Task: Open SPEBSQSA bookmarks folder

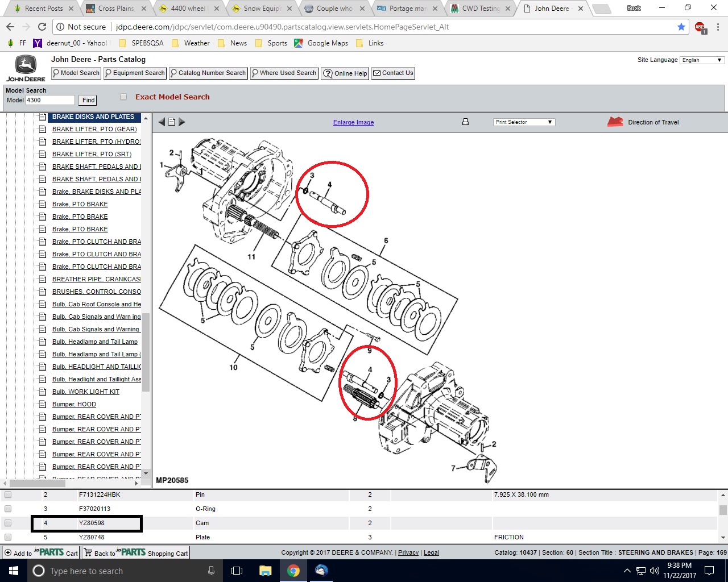Action: point(142,43)
